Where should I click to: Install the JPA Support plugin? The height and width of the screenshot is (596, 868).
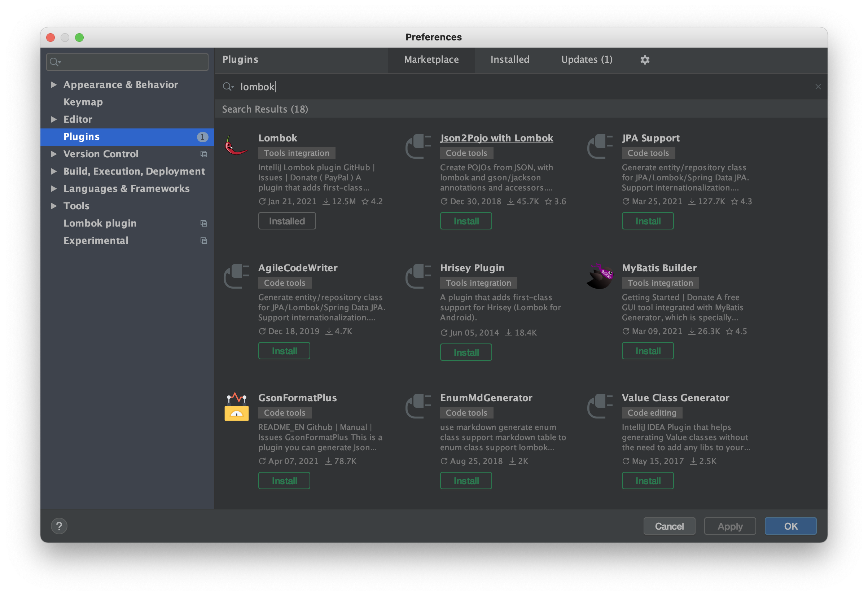647,221
